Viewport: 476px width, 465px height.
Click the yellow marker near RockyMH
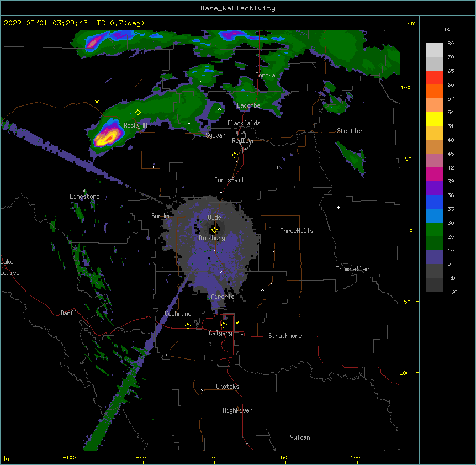tap(138, 113)
